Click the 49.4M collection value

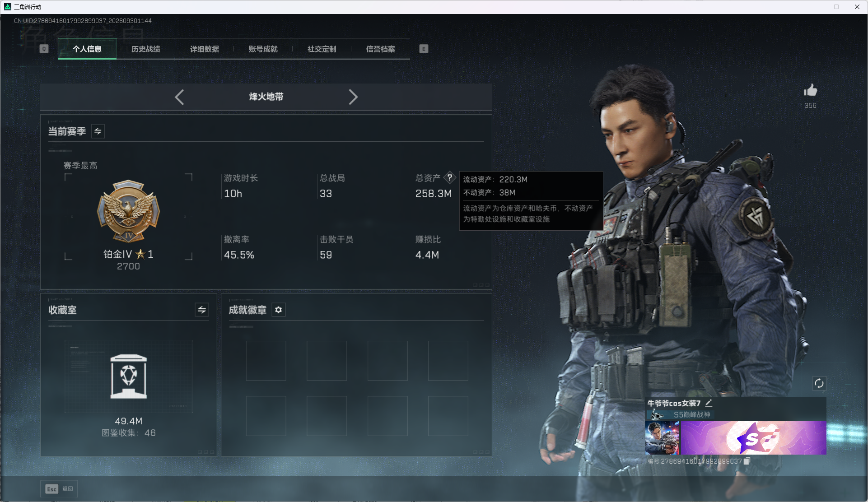pos(129,421)
